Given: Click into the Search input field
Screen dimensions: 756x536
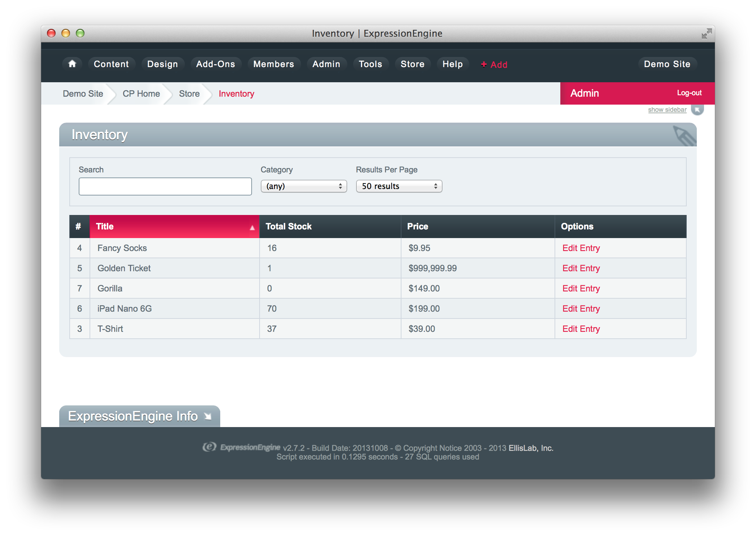Looking at the screenshot, I should (165, 186).
